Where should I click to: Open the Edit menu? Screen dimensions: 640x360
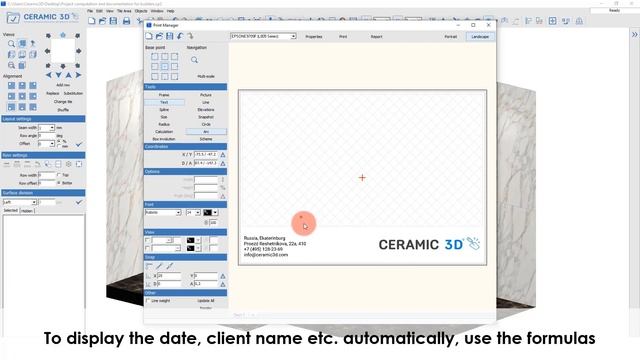pyautogui.click(x=99, y=11)
